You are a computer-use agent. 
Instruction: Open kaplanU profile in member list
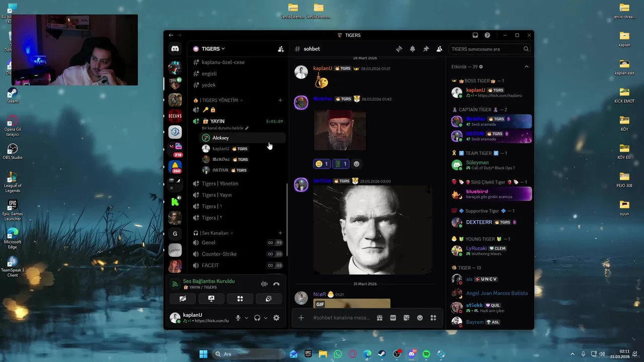pos(491,93)
